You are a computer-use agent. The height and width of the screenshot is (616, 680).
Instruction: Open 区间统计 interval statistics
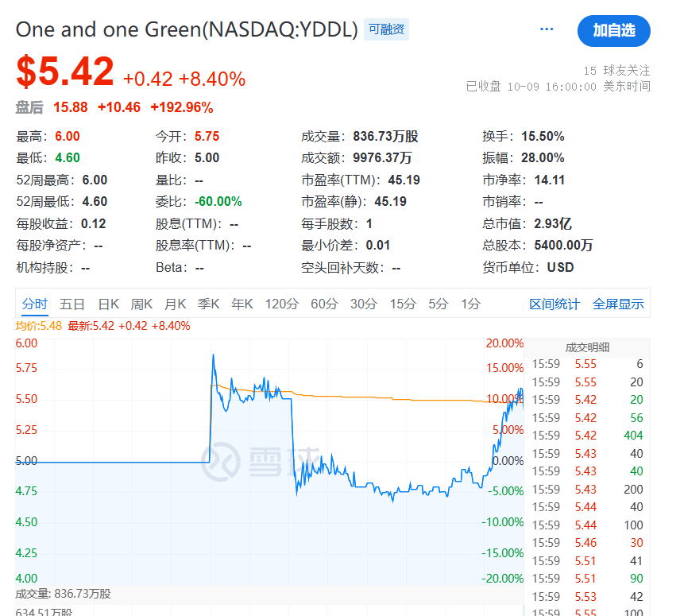point(554,304)
